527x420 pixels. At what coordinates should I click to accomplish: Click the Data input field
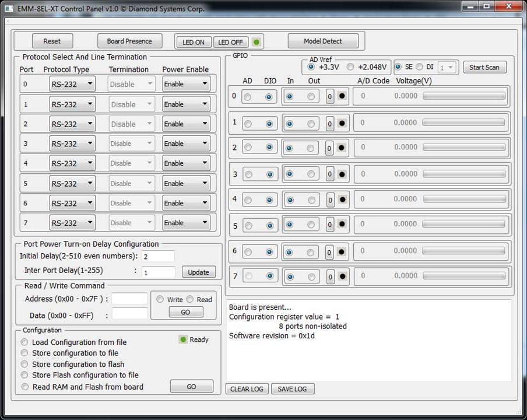click(x=130, y=313)
